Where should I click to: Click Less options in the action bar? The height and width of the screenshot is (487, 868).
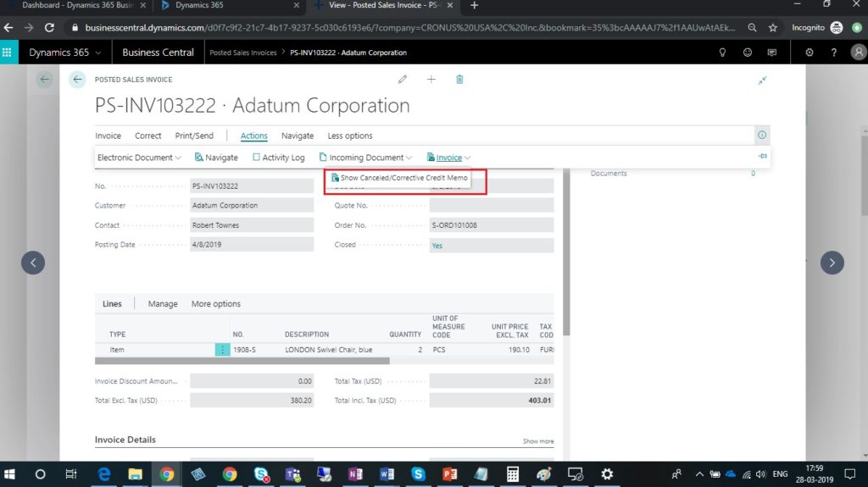(350, 136)
